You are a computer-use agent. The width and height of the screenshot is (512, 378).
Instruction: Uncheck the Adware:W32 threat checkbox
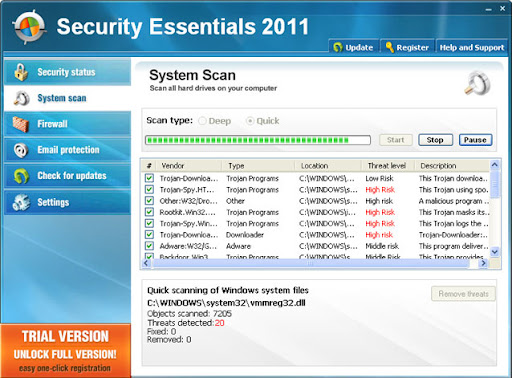pyautogui.click(x=149, y=246)
